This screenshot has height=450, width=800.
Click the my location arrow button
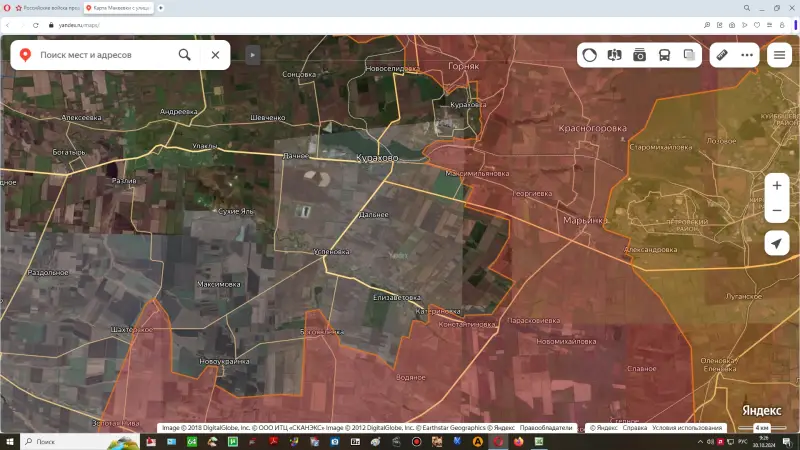pyautogui.click(x=777, y=243)
